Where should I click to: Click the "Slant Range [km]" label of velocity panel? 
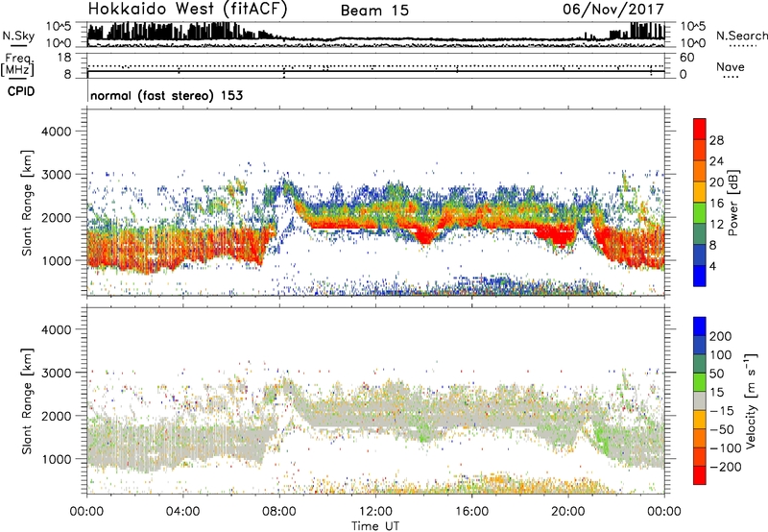coord(27,401)
